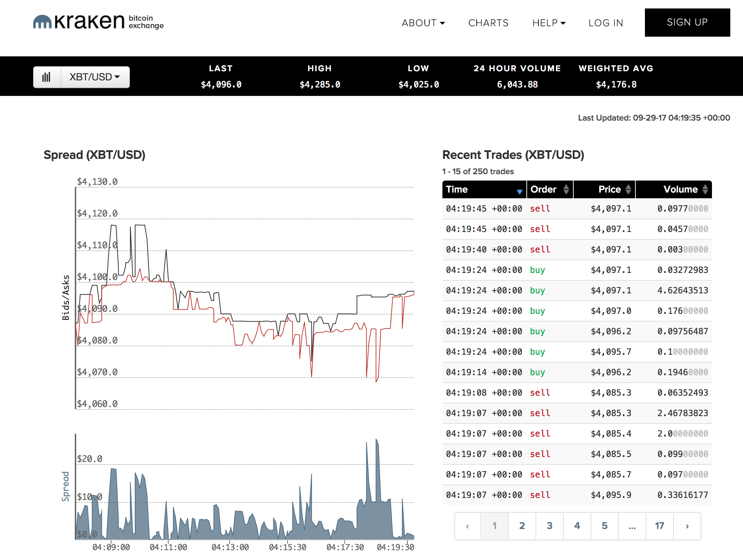
Task: Jump to trades page 17
Action: coord(660,526)
